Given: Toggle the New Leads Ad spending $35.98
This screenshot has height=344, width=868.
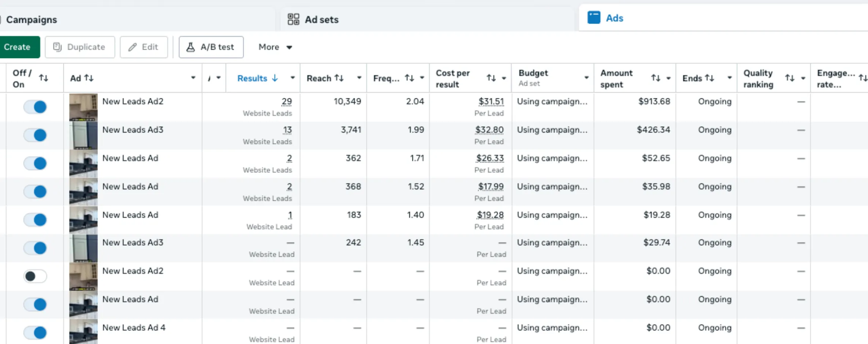Looking at the screenshot, I should point(35,192).
